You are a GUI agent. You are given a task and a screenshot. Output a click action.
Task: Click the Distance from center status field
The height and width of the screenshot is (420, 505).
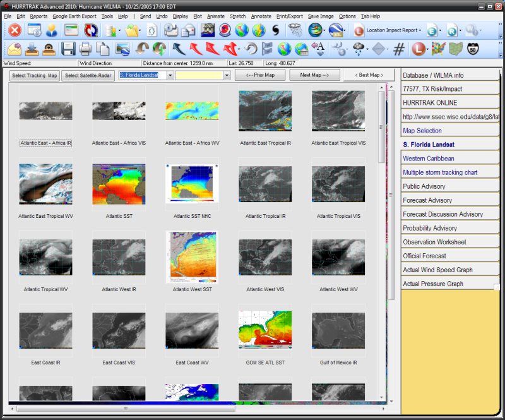(x=184, y=63)
